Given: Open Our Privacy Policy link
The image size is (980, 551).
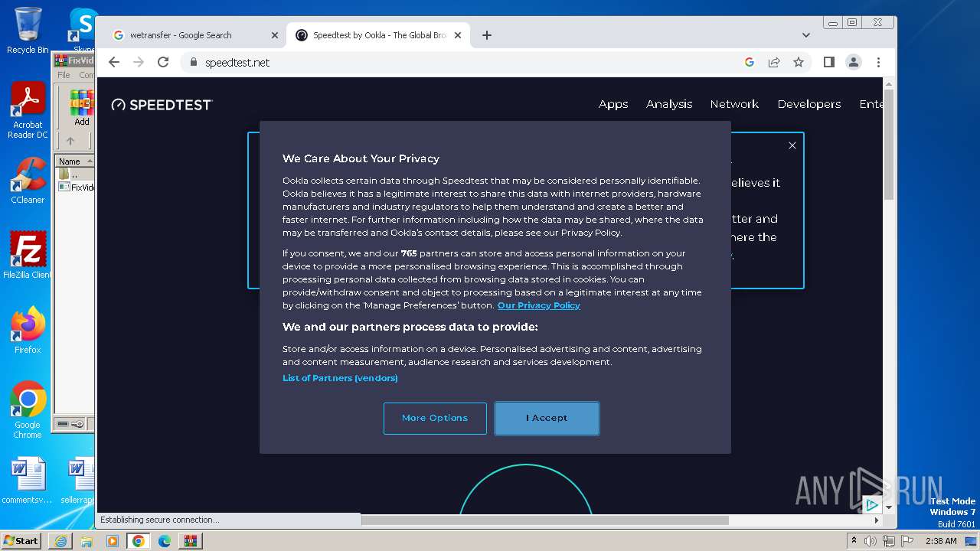Looking at the screenshot, I should (x=539, y=305).
